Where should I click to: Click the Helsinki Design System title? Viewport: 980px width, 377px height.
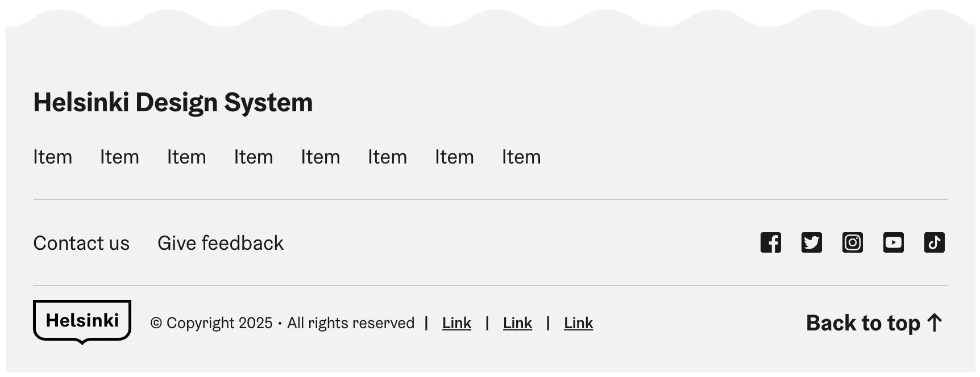(173, 103)
